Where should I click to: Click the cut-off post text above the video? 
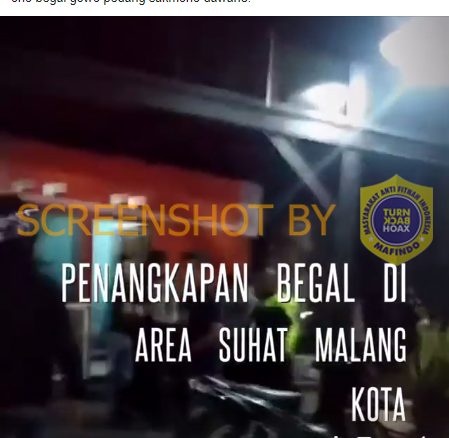click(x=131, y=2)
